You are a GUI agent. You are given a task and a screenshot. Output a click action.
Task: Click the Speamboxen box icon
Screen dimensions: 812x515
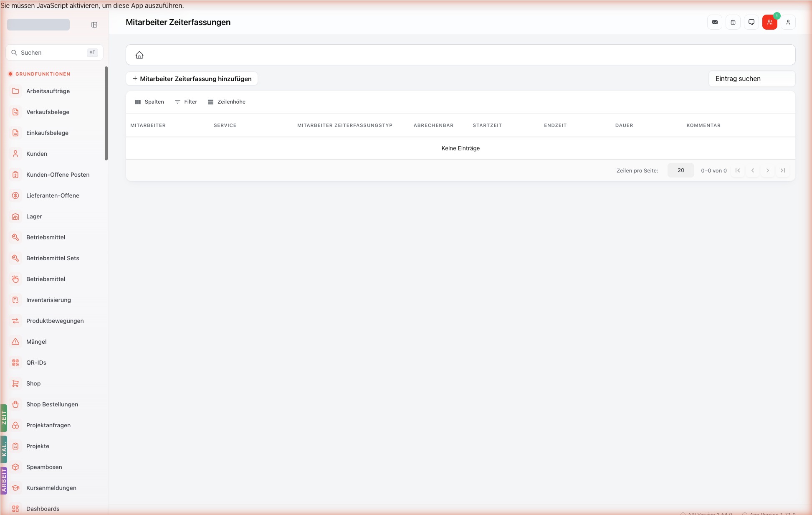15,467
